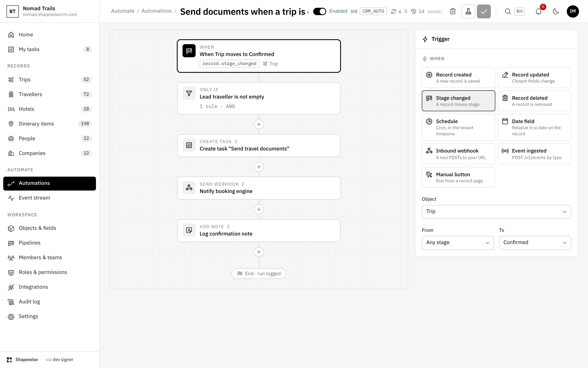Click the version history clock icon

click(x=414, y=11)
